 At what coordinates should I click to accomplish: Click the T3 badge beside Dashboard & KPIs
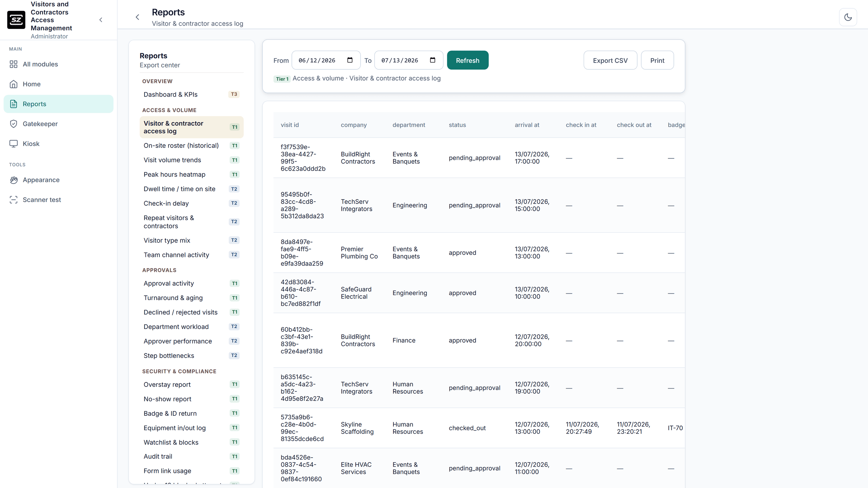click(234, 94)
